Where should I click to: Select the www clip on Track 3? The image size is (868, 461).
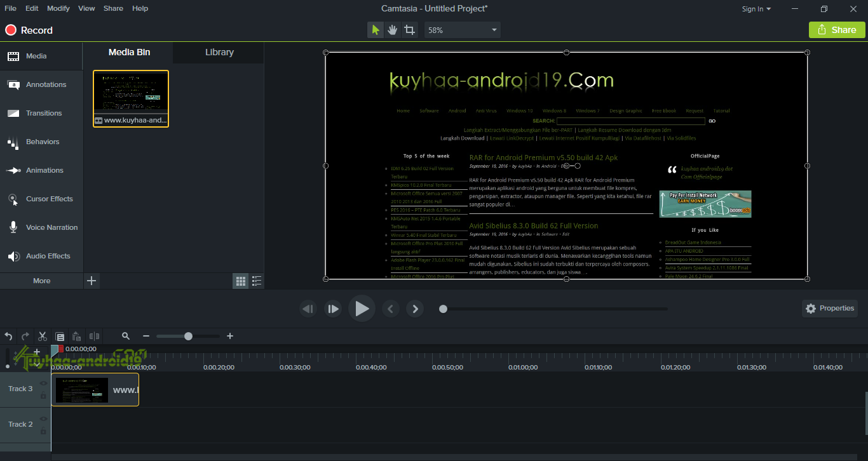point(95,389)
